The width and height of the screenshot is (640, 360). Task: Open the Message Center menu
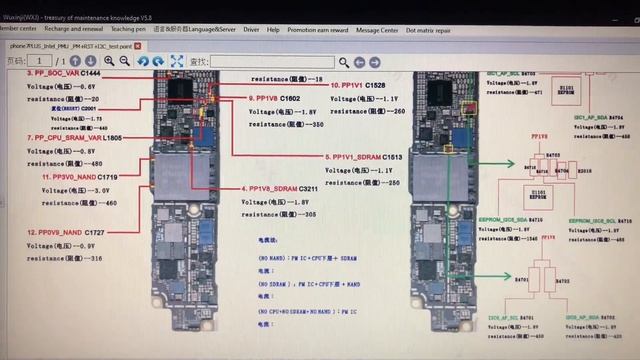tap(377, 30)
